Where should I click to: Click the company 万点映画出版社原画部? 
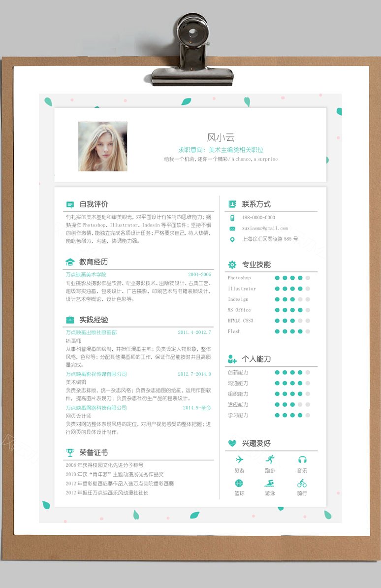click(x=92, y=332)
